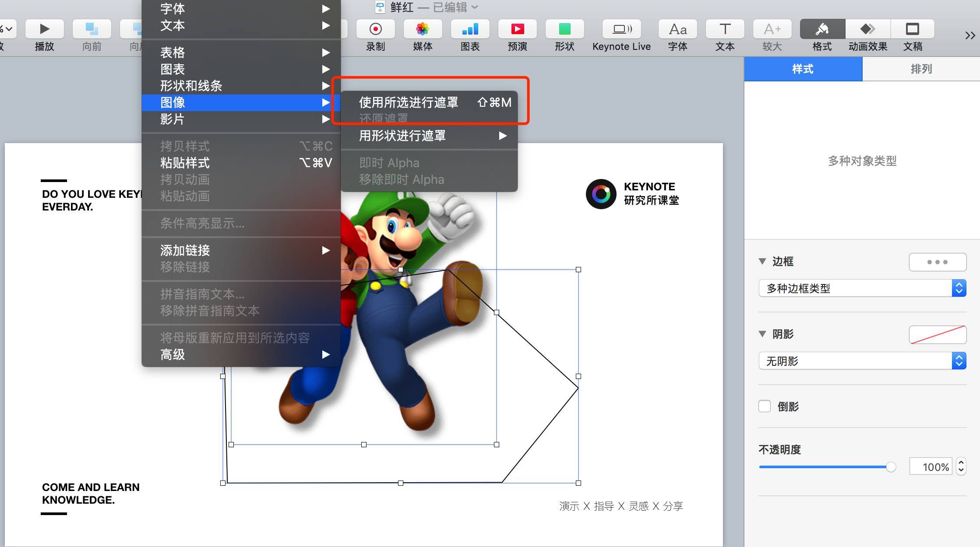Click the opacity percentage stepper
980x547 pixels.
click(961, 466)
